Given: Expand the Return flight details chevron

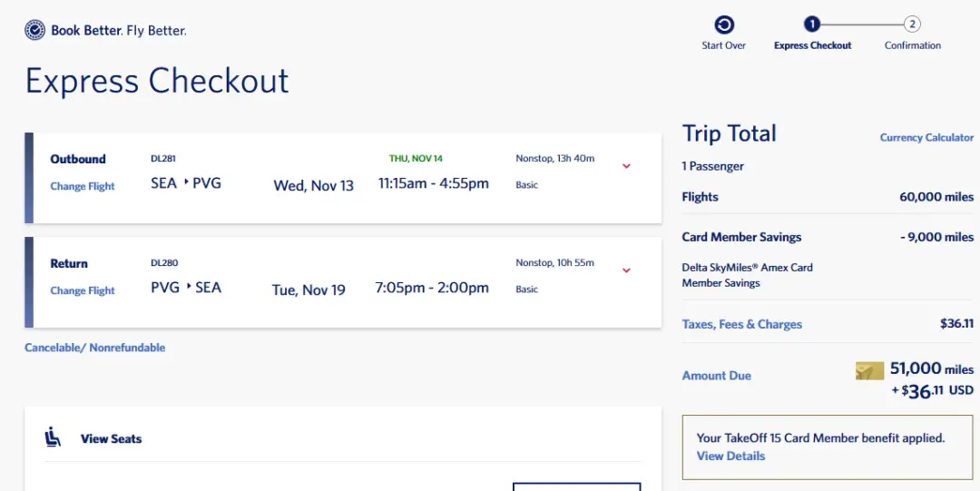Looking at the screenshot, I should pos(626,270).
